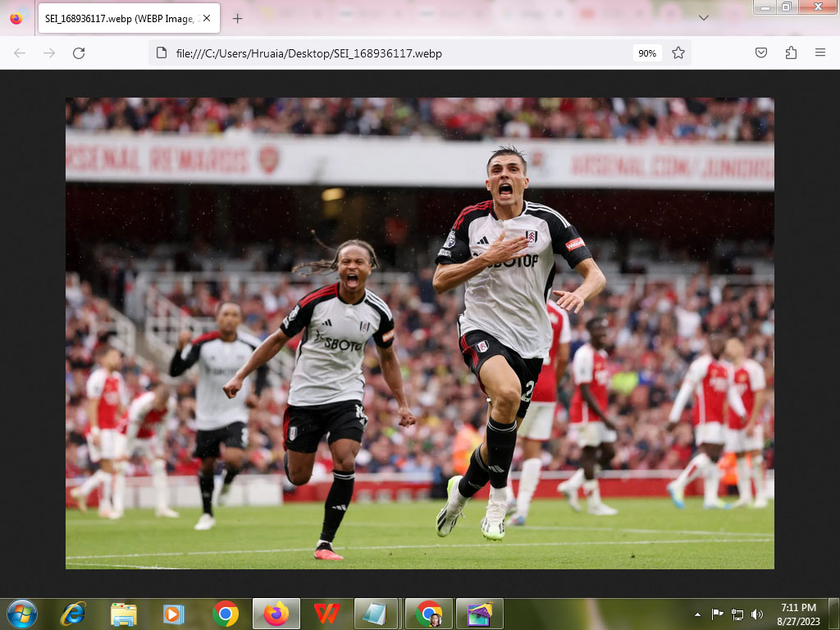
Task: Click the page info icon in address bar
Action: click(162, 53)
